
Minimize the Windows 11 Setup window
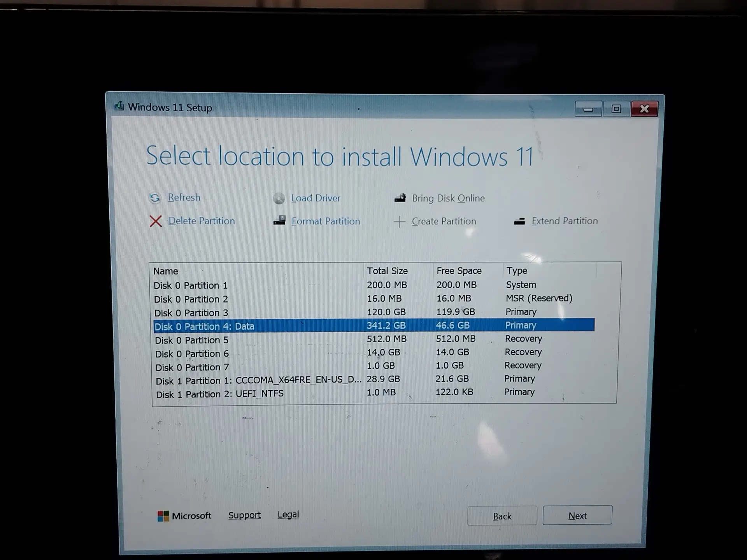[588, 109]
